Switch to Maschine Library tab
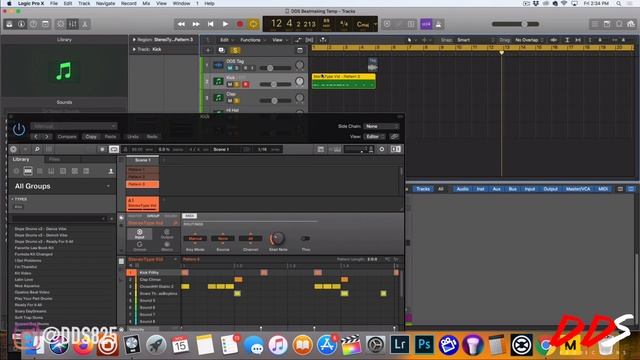The width and height of the screenshot is (640, 360). click(21, 160)
